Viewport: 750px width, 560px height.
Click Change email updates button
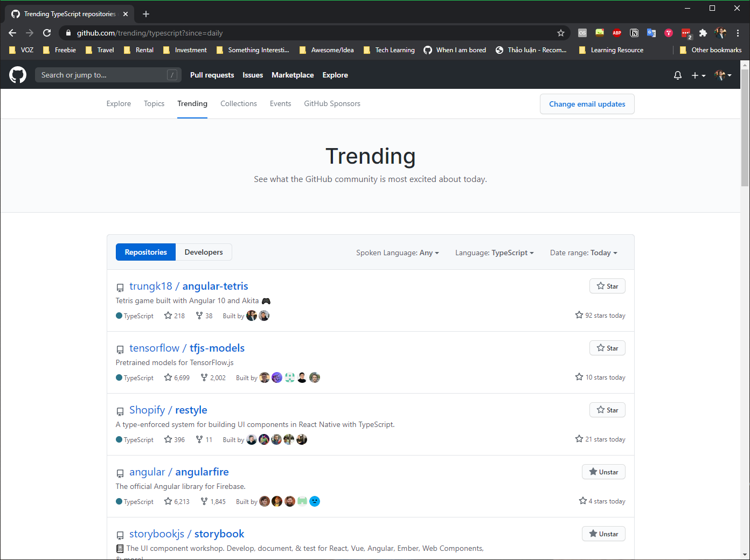tap(587, 104)
